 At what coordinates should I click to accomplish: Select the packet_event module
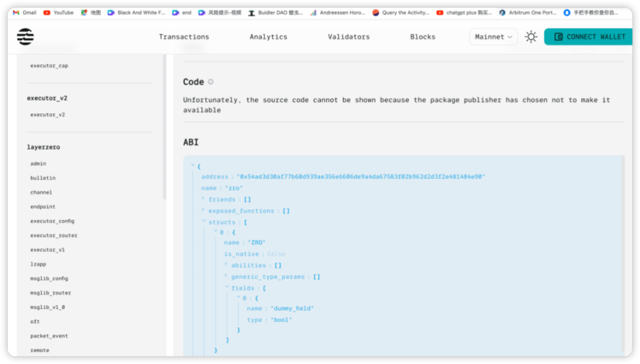(49, 336)
